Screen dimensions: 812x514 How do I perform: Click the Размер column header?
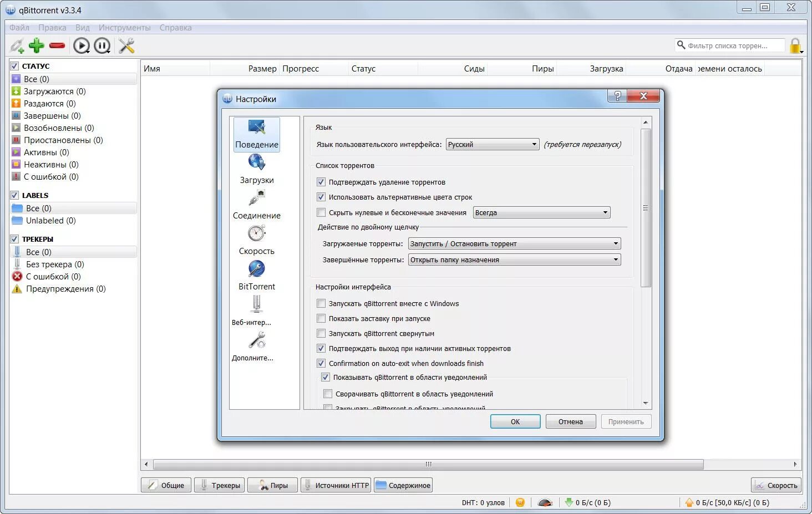244,69
